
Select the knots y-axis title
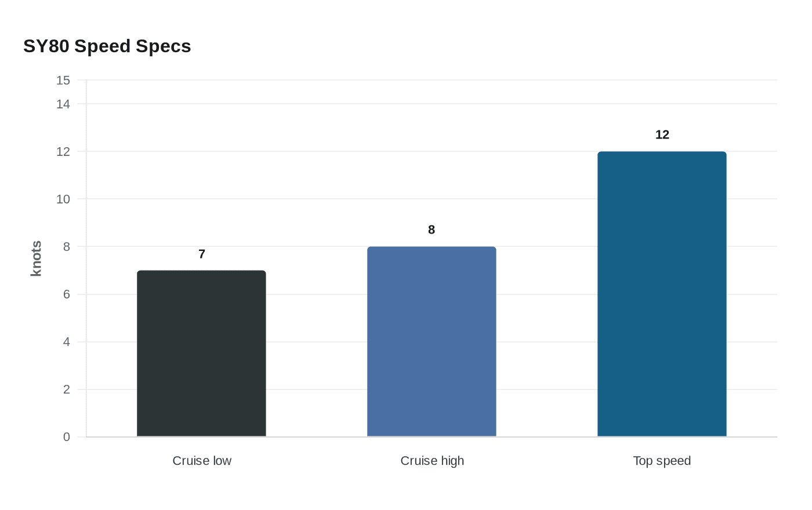pos(37,258)
